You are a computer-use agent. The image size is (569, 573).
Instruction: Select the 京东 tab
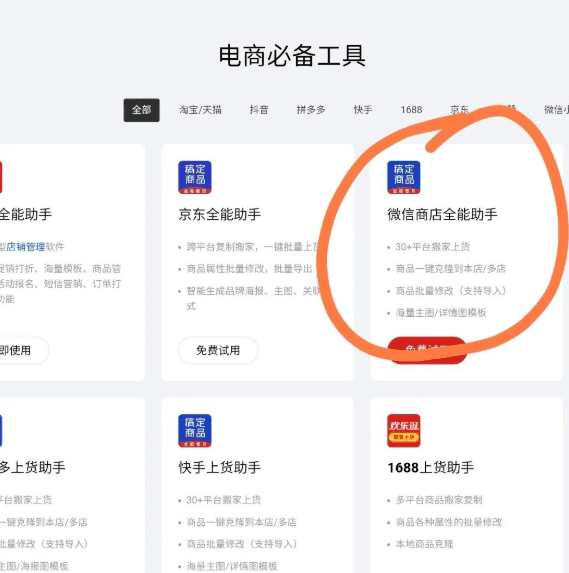coord(459,110)
